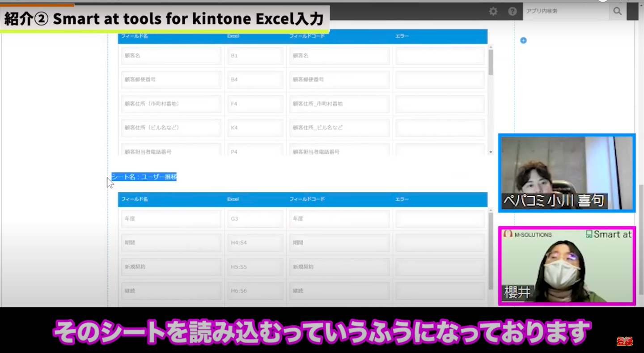This screenshot has height=353, width=644.
Task: Open the help question mark icon
Action: 513,12
